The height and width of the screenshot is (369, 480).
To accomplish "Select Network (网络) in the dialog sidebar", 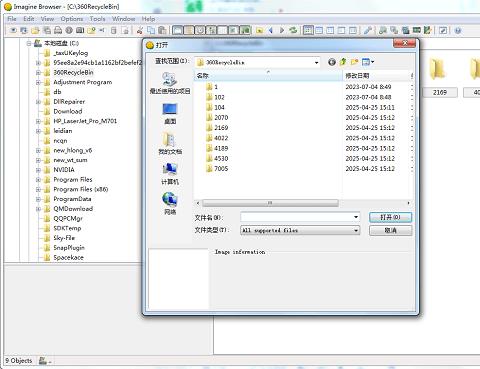I will coord(170,204).
